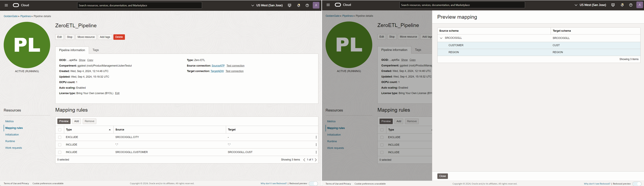Click Add tags button in left window
The width and height of the screenshot is (644, 186).
coord(105,37)
